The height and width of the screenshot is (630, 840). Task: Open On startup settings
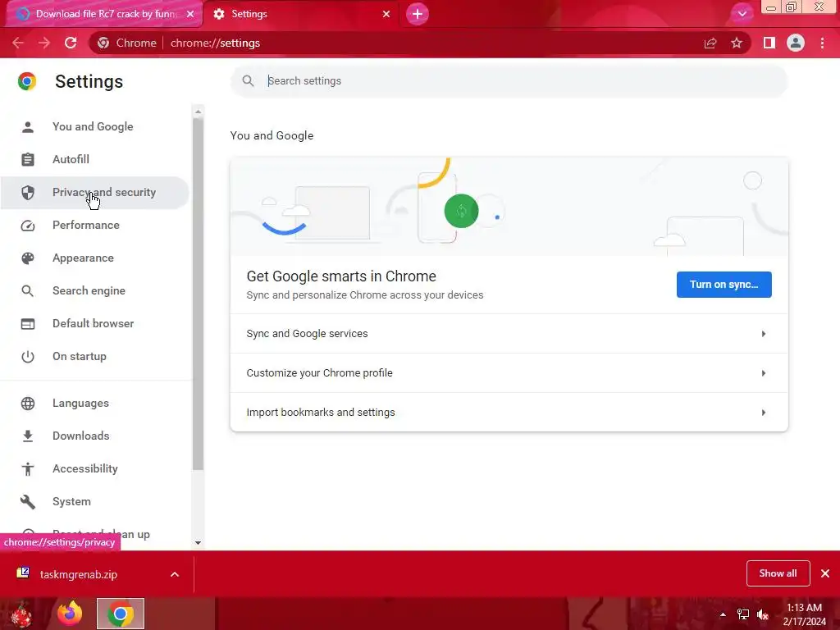tap(94, 356)
